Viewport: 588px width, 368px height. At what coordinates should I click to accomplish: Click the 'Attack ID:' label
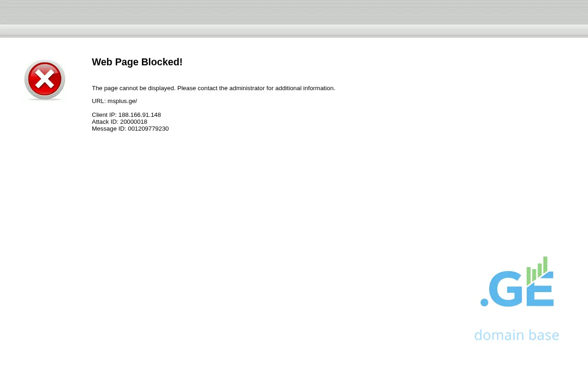pyautogui.click(x=105, y=122)
